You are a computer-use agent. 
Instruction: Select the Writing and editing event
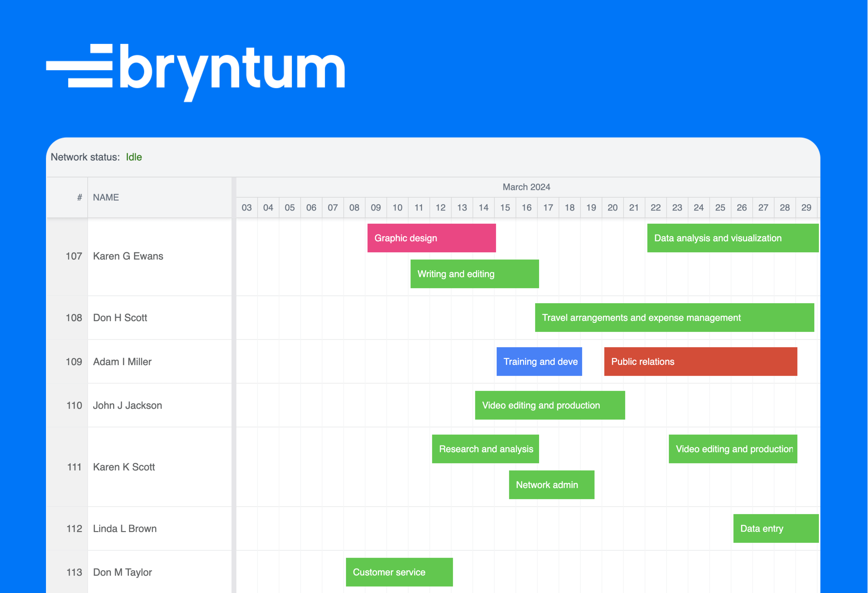coord(474,274)
